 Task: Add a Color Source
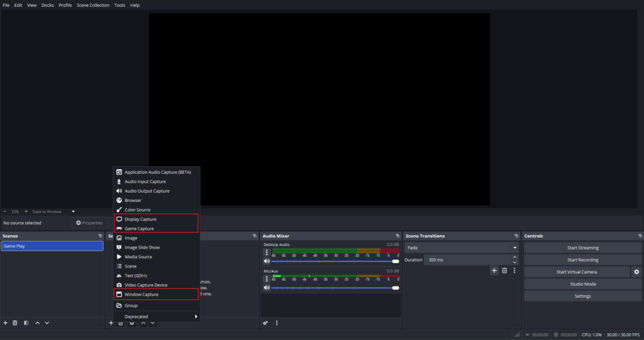click(x=157, y=210)
